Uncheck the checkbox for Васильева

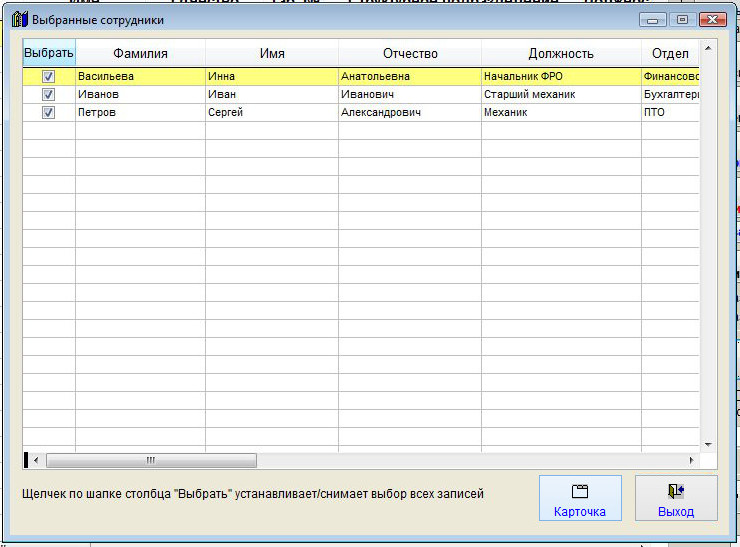[x=48, y=76]
